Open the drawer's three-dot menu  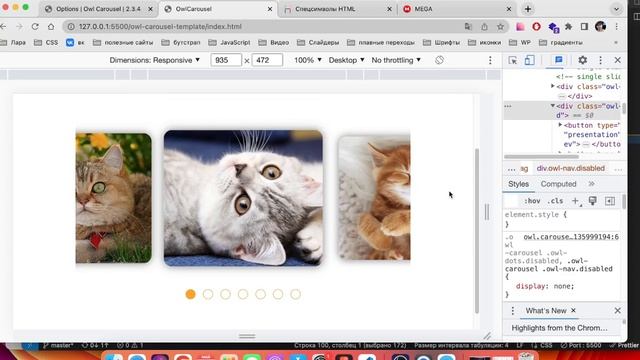[513, 311]
